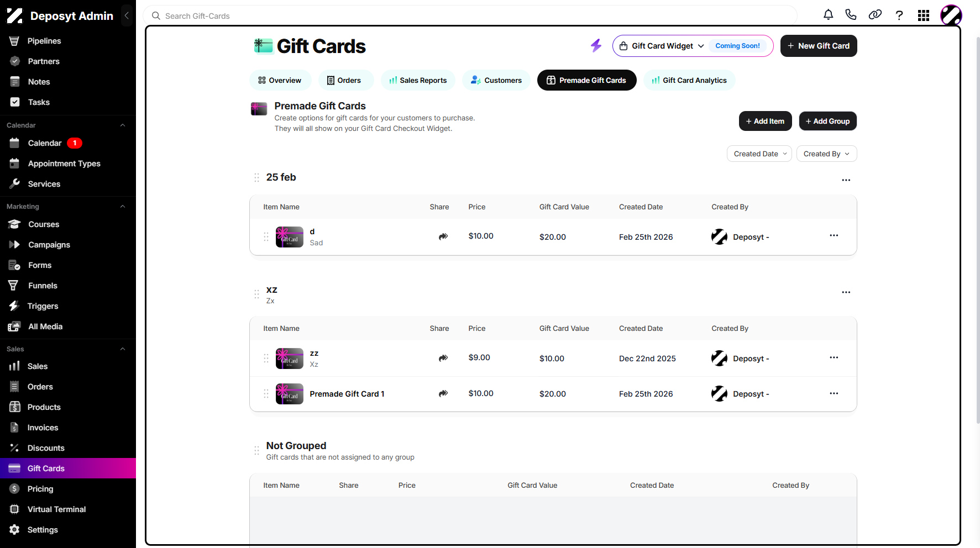Collapse the Sales sidebar section
The height and width of the screenshot is (548, 980).
(x=123, y=349)
